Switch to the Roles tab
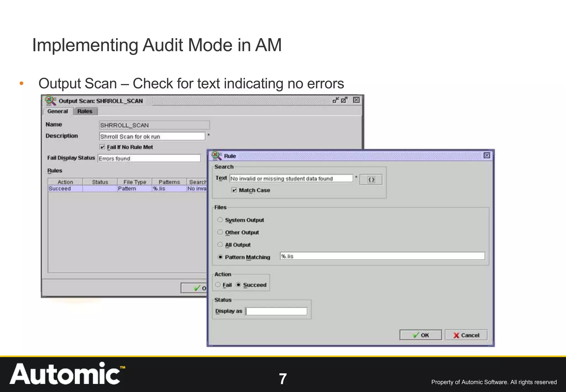Viewport: 566px width, 392px height. [x=85, y=111]
